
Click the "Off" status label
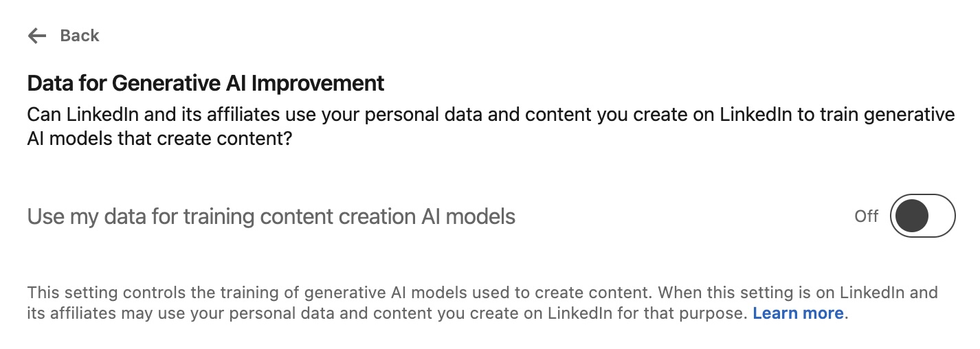[866, 216]
